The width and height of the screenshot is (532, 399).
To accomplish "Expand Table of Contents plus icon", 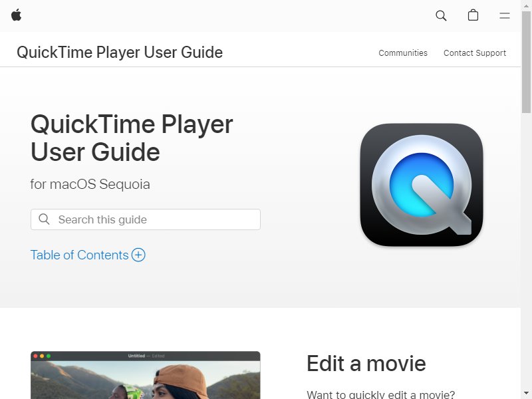I will 138,255.
